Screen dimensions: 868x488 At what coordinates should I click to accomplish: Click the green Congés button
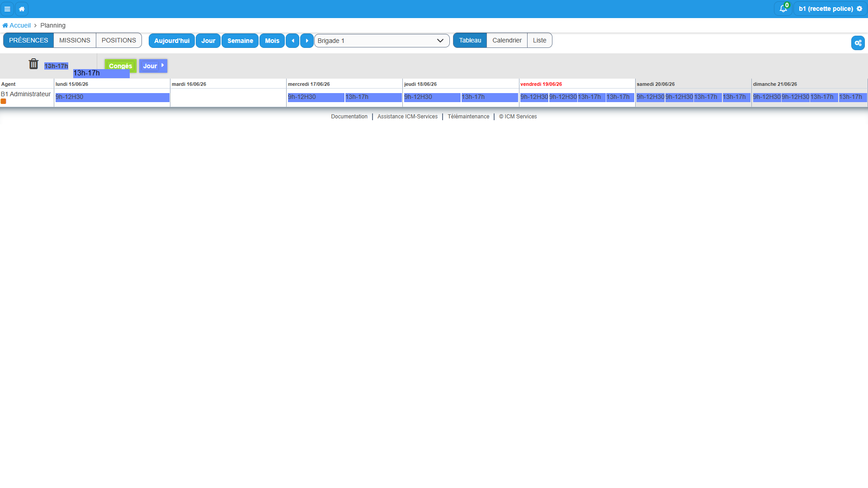click(x=120, y=66)
